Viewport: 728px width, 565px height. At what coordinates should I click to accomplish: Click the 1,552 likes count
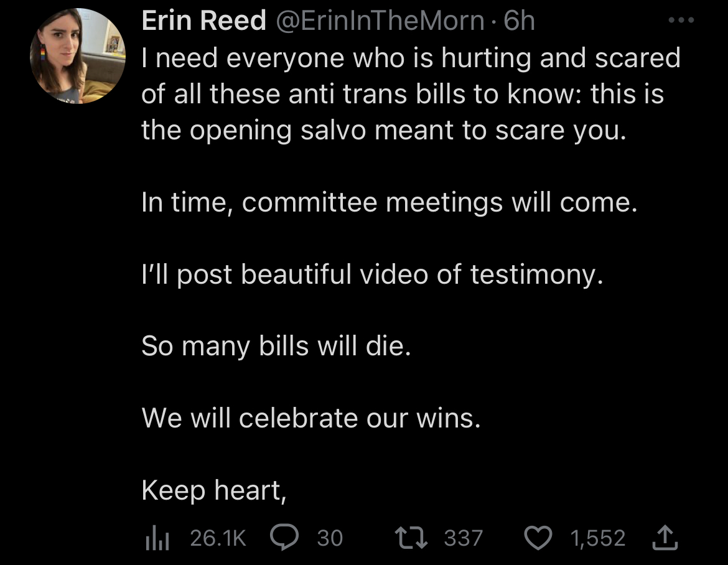597,538
